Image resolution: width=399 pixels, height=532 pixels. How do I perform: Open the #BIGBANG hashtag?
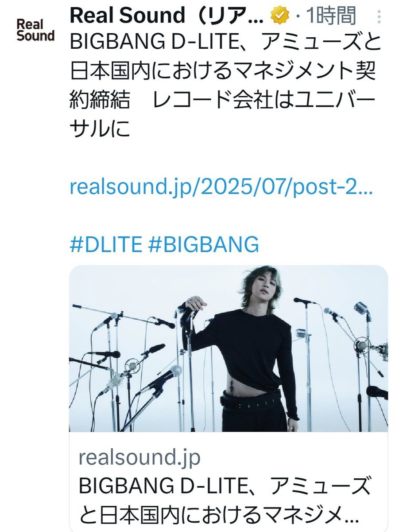coord(204,244)
